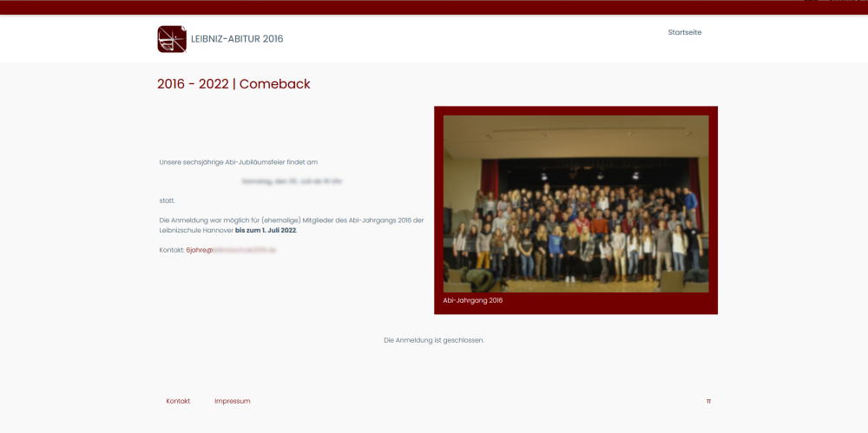The height and width of the screenshot is (433, 868).
Task: Click the 'Abi-Jahrgang 2016' photo caption
Action: click(x=472, y=300)
